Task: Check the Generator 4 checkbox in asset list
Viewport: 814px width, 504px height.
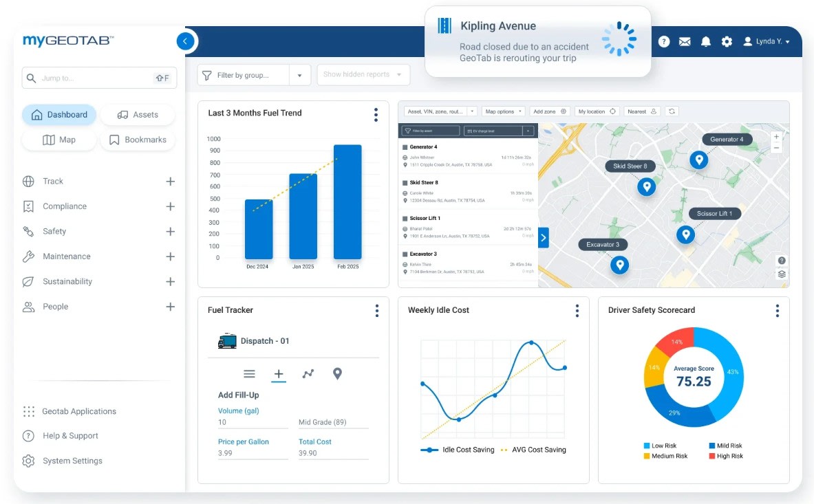Action: coord(405,147)
